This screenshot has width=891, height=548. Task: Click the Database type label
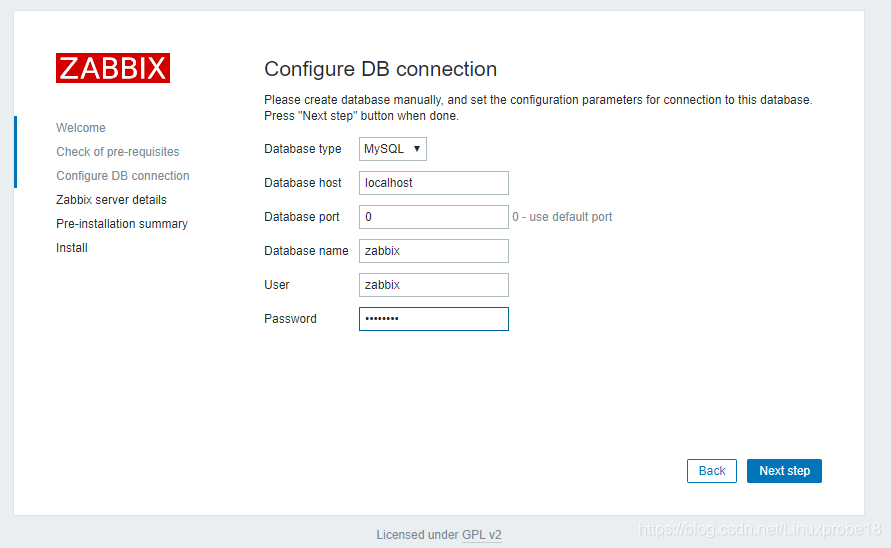pos(303,149)
